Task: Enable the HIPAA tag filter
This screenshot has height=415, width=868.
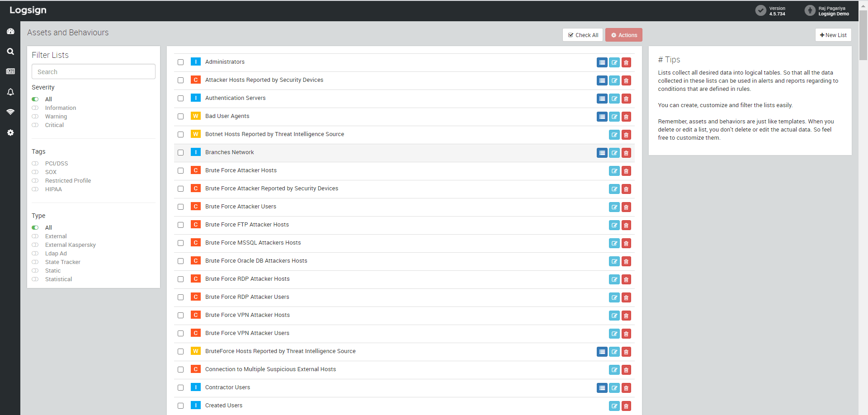Action: pos(35,189)
